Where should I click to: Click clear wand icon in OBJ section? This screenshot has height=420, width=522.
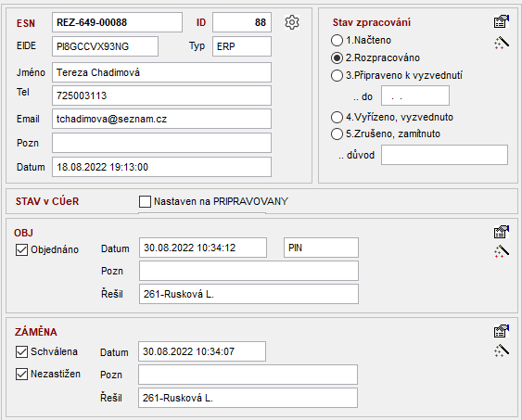point(502,251)
